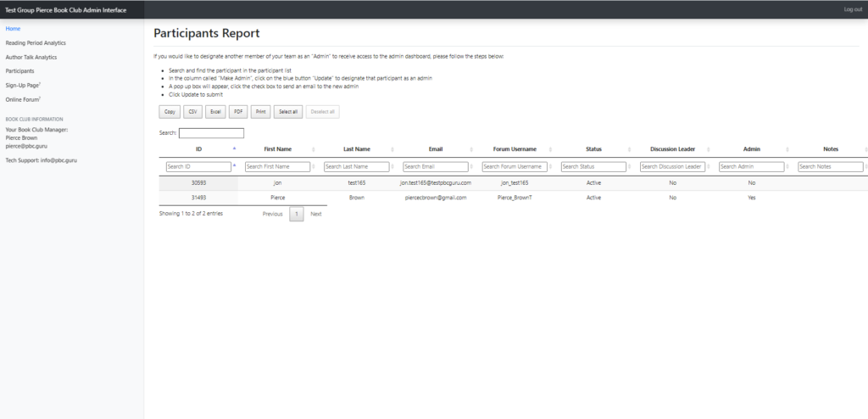Click sort arrows beside Forum Username header

click(551, 149)
